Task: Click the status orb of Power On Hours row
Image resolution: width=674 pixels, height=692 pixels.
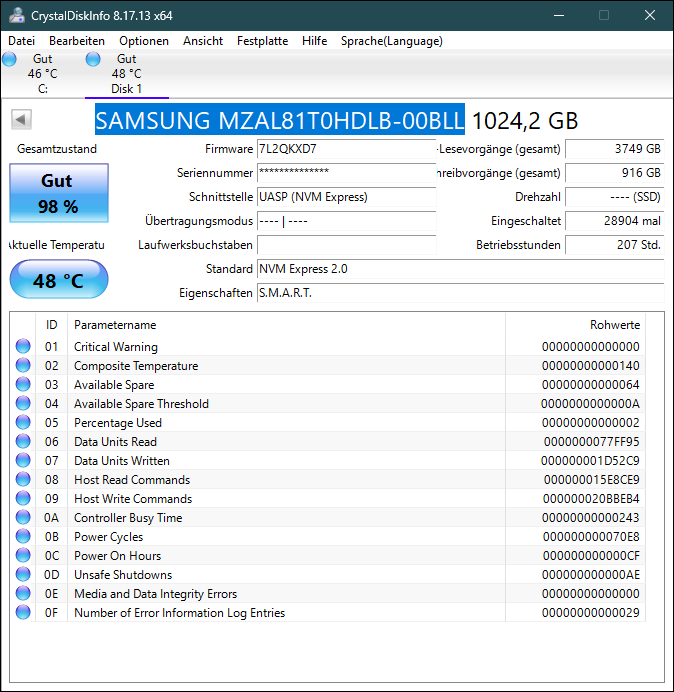Action: [x=23, y=555]
